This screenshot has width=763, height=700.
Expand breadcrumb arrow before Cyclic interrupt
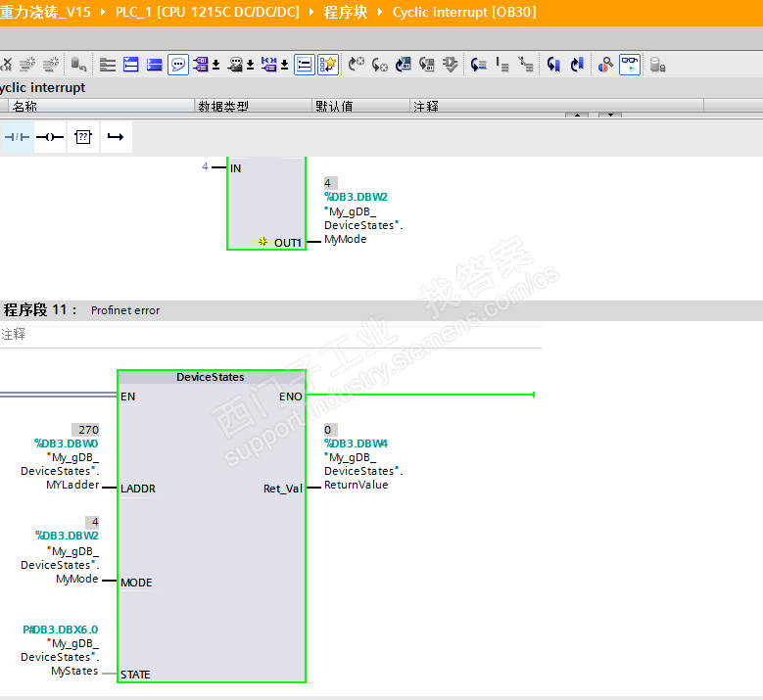(x=381, y=12)
